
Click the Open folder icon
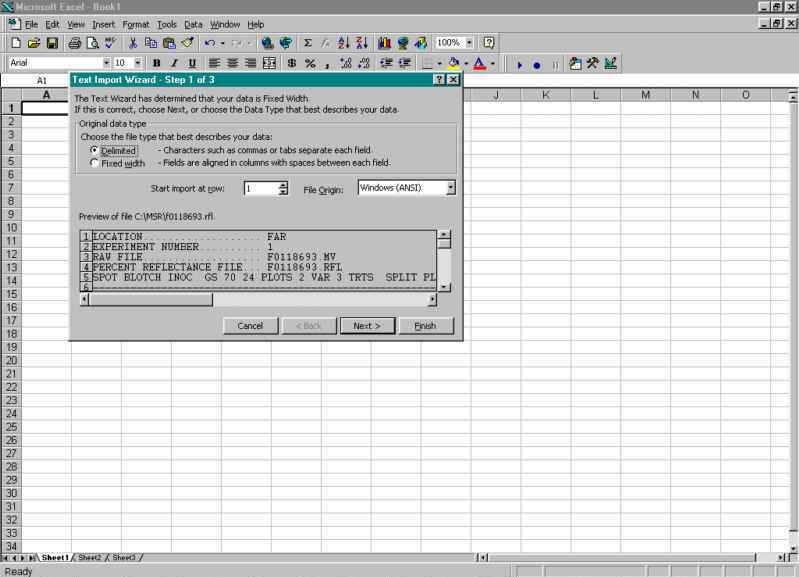pos(34,43)
